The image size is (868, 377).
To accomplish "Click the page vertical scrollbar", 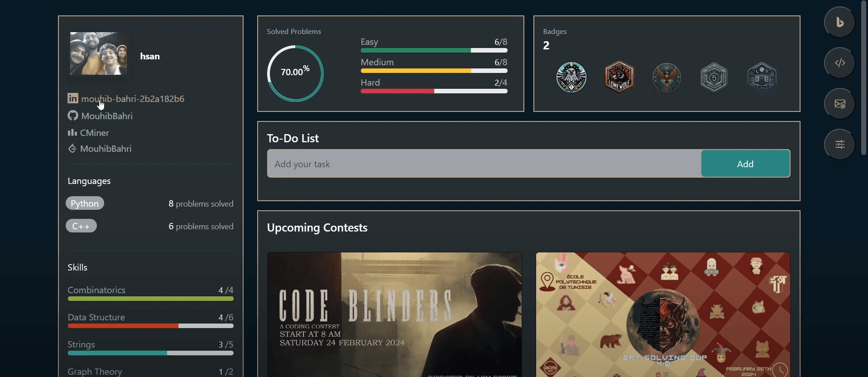I will pos(864,78).
